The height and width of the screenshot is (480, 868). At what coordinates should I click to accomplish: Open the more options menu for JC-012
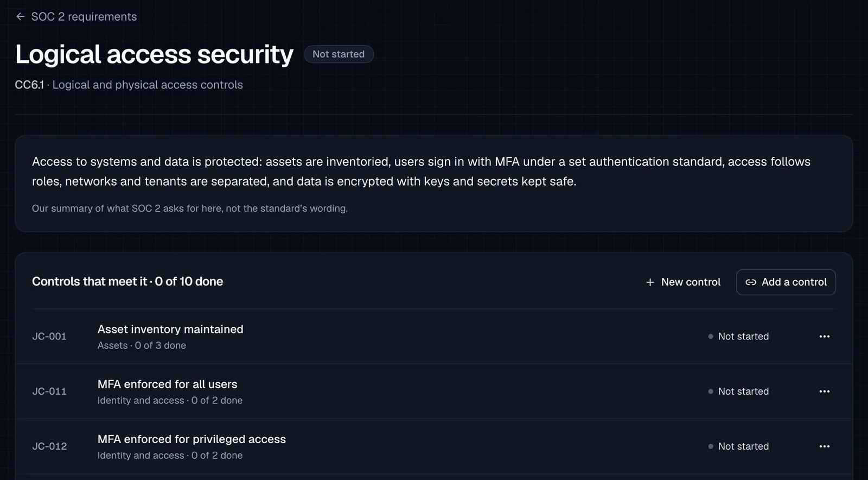825,446
